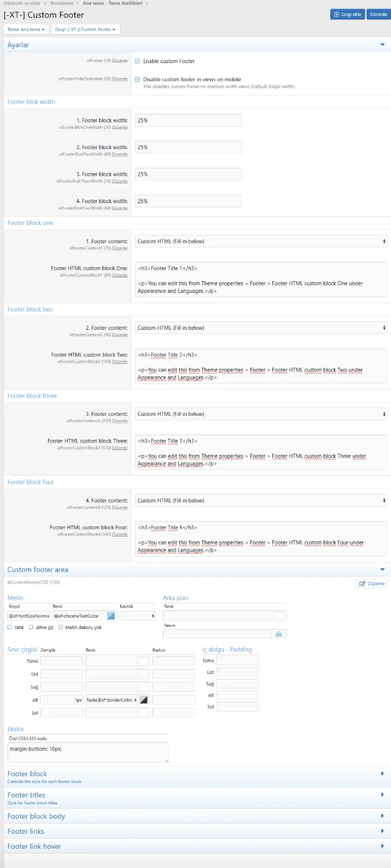Open the Arka plan Renk color picker box
Screen dimensions: 391x868
(280, 616)
